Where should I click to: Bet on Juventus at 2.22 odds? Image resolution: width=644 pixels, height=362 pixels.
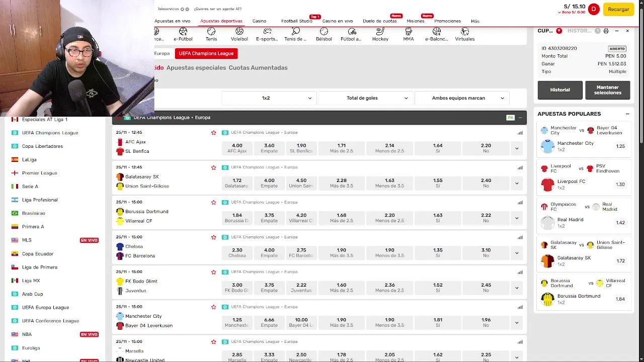pyautogui.click(x=301, y=288)
